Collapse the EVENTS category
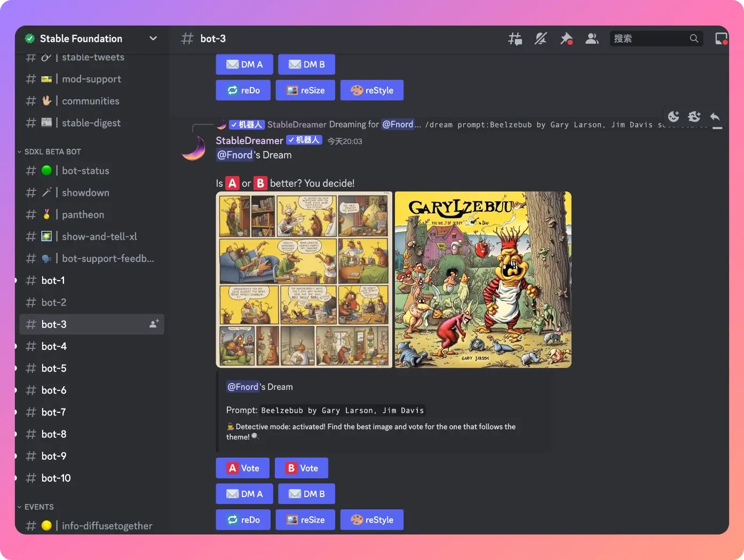This screenshot has width=744, height=560. pos(38,507)
